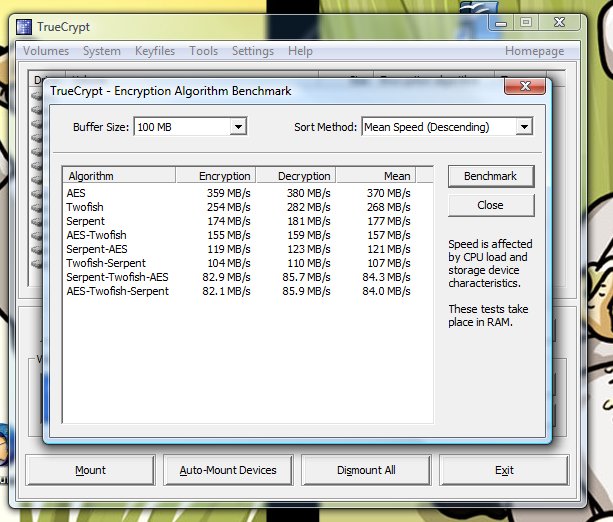Start the Benchmark button
Screen dimensions: 613x522
tap(491, 176)
